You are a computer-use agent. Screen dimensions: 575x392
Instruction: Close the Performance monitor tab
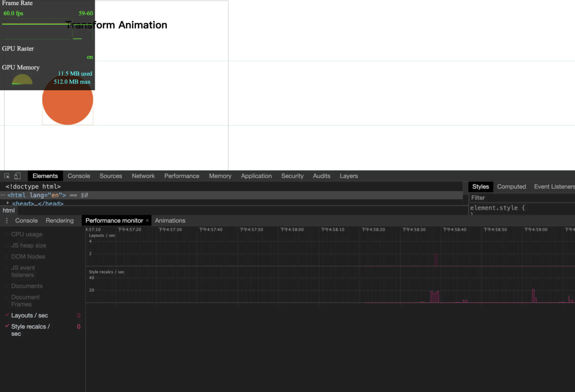tap(147, 221)
